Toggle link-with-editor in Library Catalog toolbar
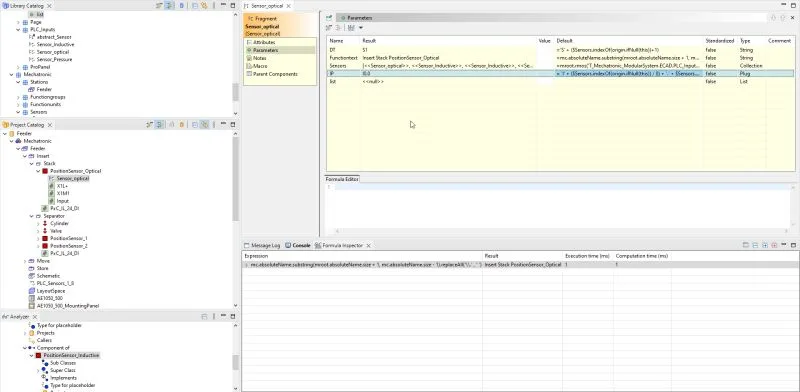The width and height of the screenshot is (800, 392). coord(169,6)
